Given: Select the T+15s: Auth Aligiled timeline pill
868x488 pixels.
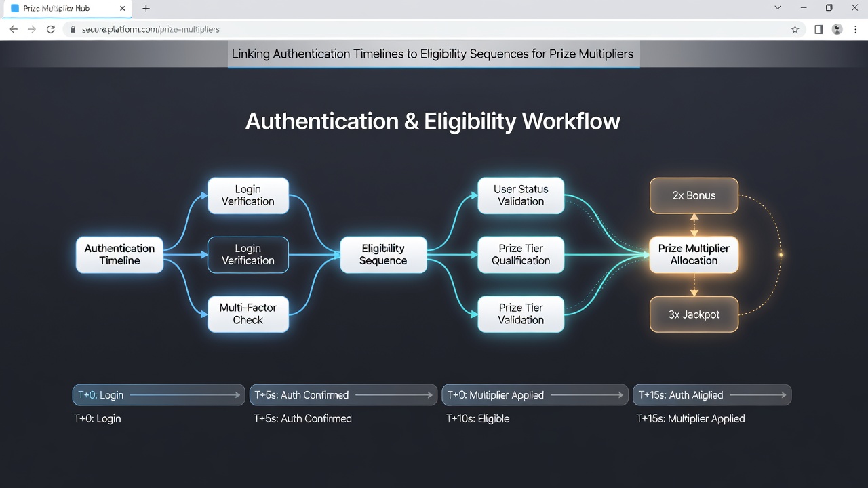Looking at the screenshot, I should 712,395.
